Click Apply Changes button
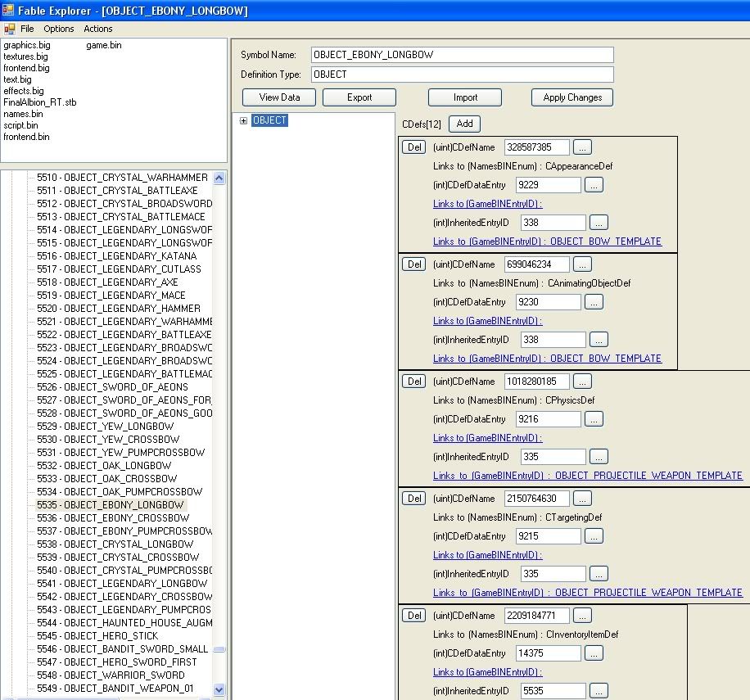The height and width of the screenshot is (700, 750). click(572, 97)
